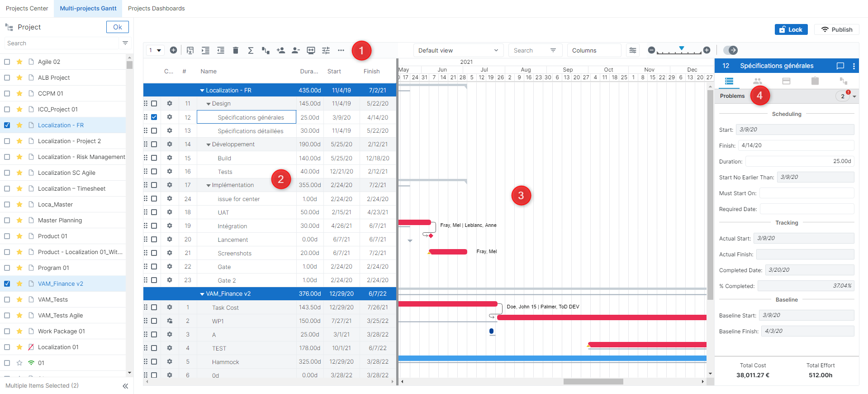Open the comments icon in details header
The width and height of the screenshot is (868, 394).
click(x=840, y=66)
